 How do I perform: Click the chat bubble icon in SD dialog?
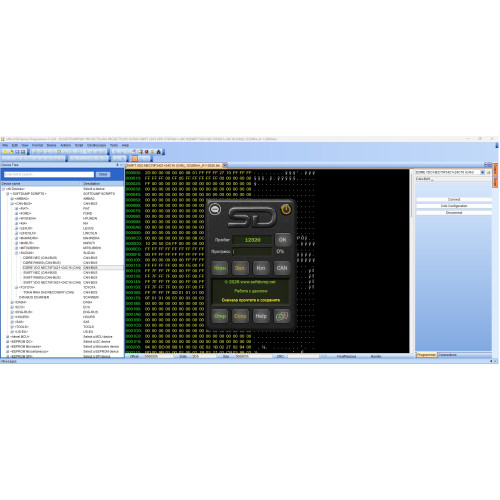(x=215, y=209)
